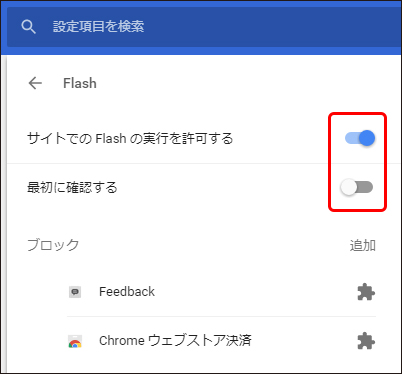Image resolution: width=402 pixels, height=374 pixels.
Task: Click the 最初に確認する label text
Action: click(x=72, y=187)
